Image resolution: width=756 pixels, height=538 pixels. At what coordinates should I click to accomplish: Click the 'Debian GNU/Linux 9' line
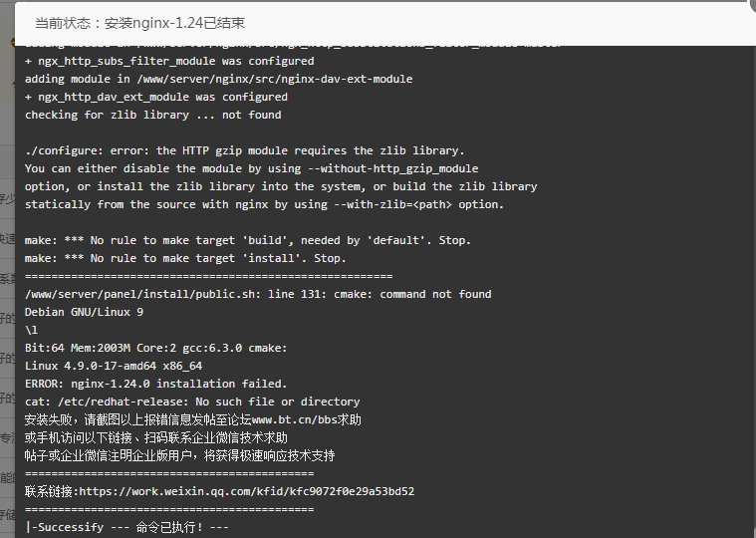tap(84, 312)
